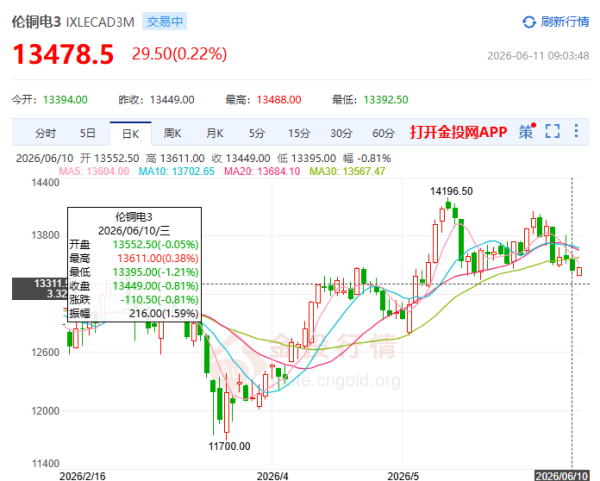Click the 13800 y-axis label
The height and width of the screenshot is (481, 600).
[46, 235]
